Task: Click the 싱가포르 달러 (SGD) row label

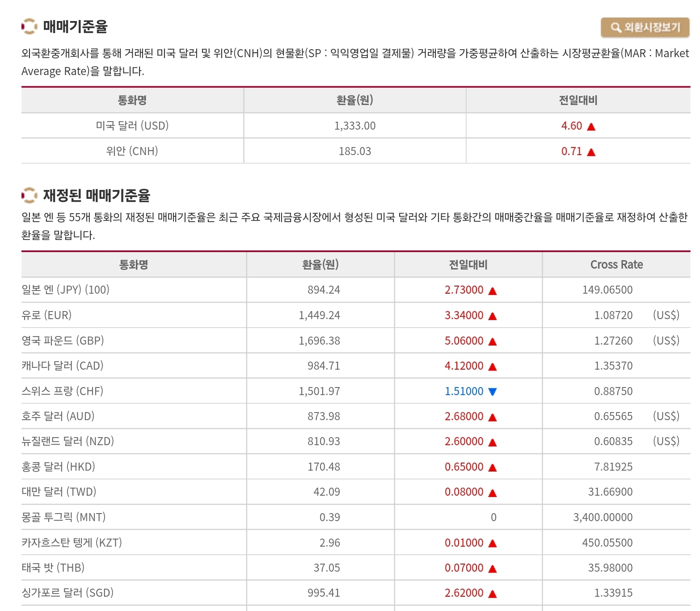Action: [67, 593]
